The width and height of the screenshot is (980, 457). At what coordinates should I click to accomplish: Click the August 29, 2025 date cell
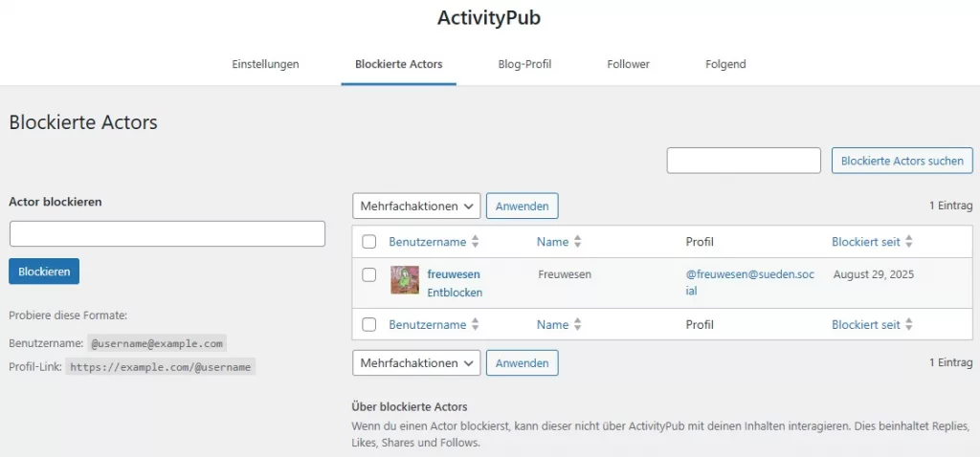click(874, 274)
